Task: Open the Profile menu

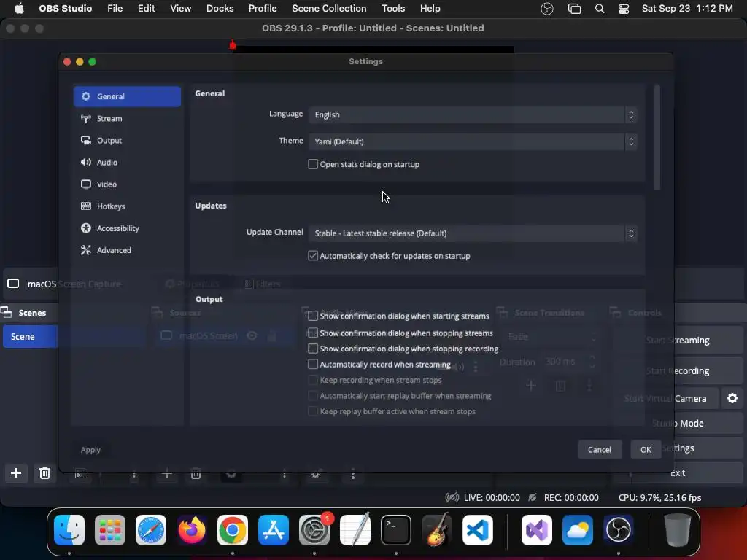Action: (x=263, y=9)
